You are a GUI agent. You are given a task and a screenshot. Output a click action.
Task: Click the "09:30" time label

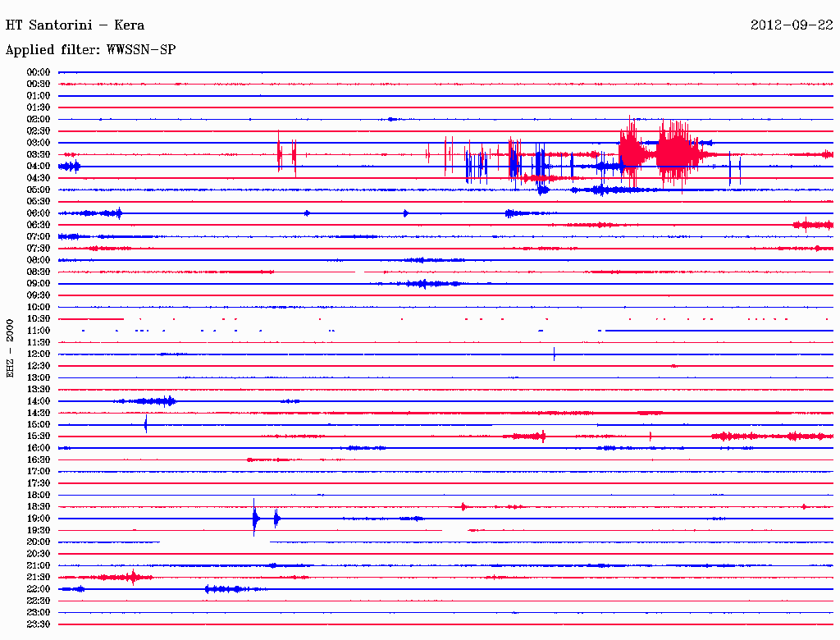[x=39, y=296]
